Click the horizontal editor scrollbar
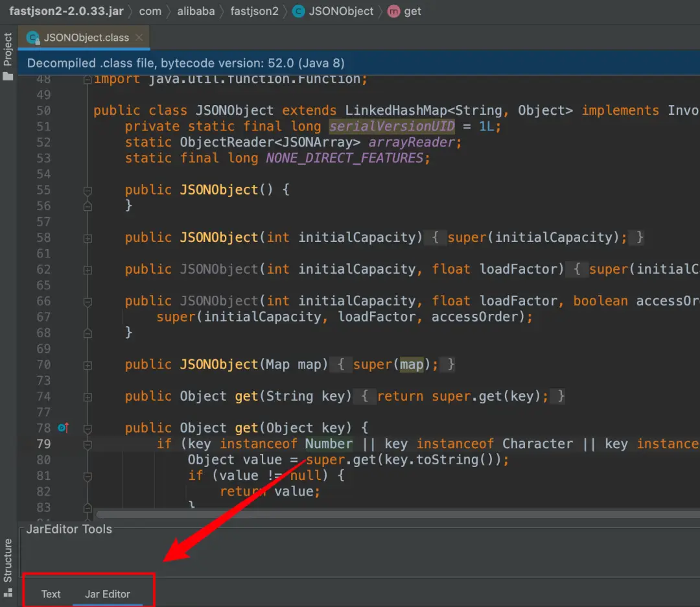Screen dimensions: 700x607 (x=398, y=514)
